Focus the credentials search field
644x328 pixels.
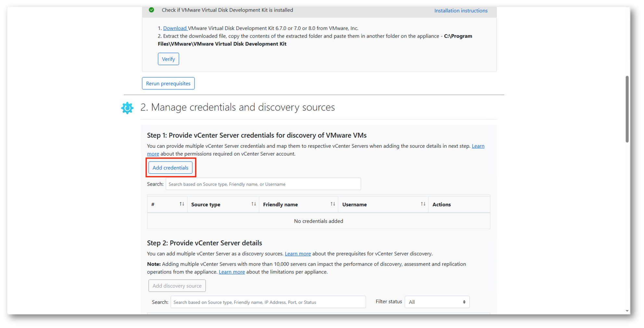coord(263,184)
